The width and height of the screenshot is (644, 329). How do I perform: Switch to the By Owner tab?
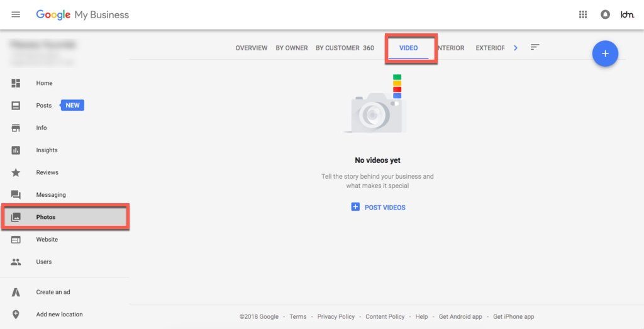pos(292,48)
